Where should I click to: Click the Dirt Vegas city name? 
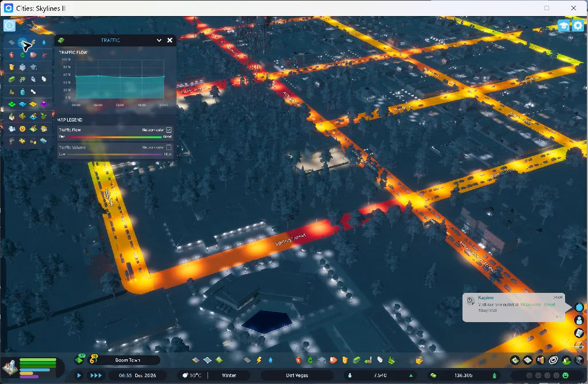[297, 375]
